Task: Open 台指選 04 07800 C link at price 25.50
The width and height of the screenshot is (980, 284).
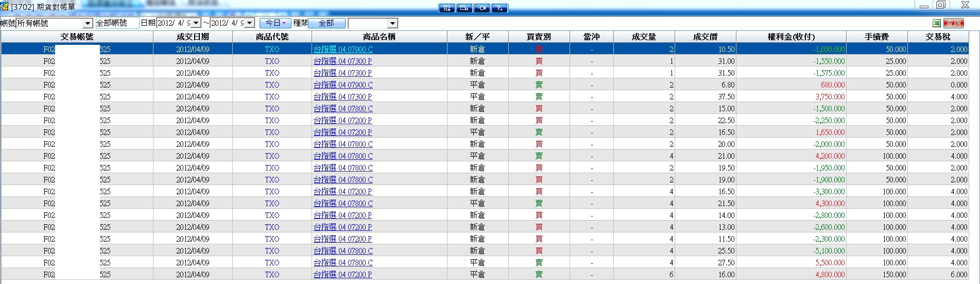Action: (343, 250)
